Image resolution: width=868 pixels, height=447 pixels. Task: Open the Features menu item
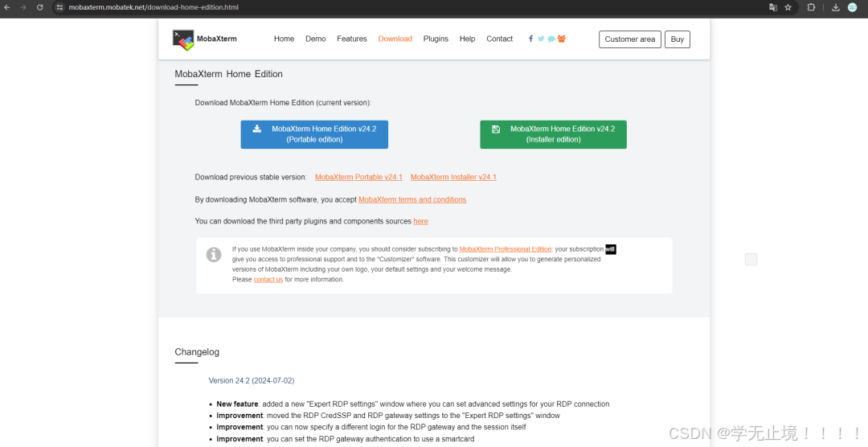click(x=351, y=39)
